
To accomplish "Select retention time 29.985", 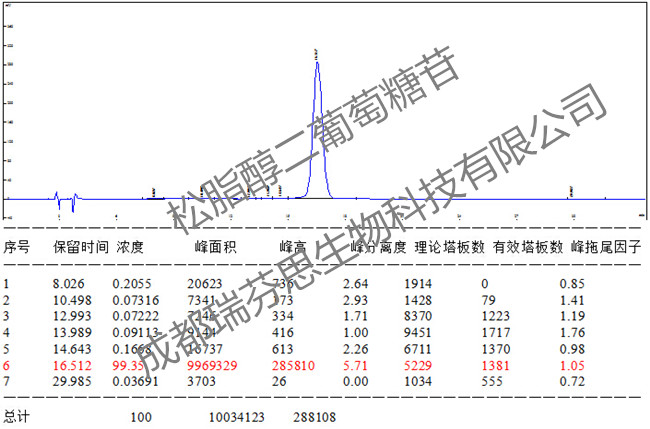I will [x=72, y=381].
